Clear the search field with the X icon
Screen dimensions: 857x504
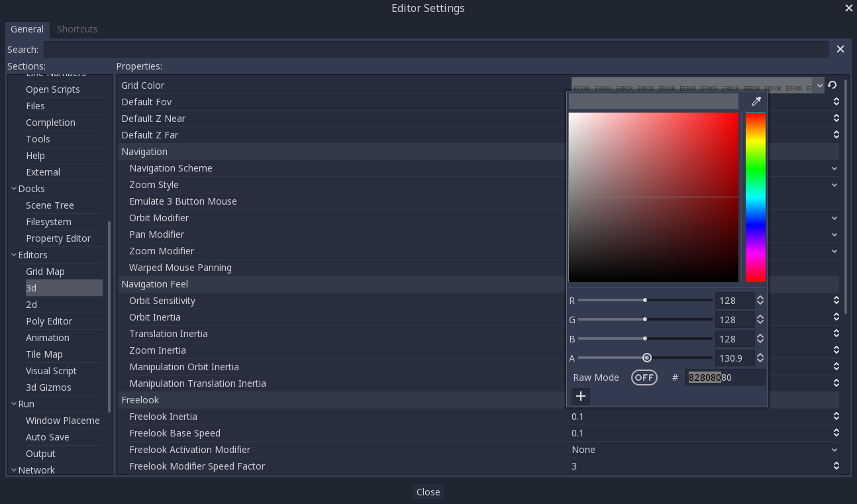point(840,48)
